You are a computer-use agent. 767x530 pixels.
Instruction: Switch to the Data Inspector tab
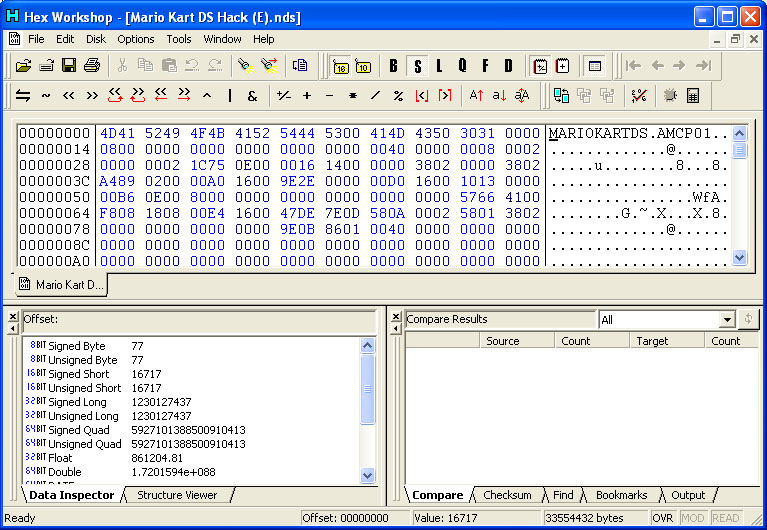click(71, 495)
